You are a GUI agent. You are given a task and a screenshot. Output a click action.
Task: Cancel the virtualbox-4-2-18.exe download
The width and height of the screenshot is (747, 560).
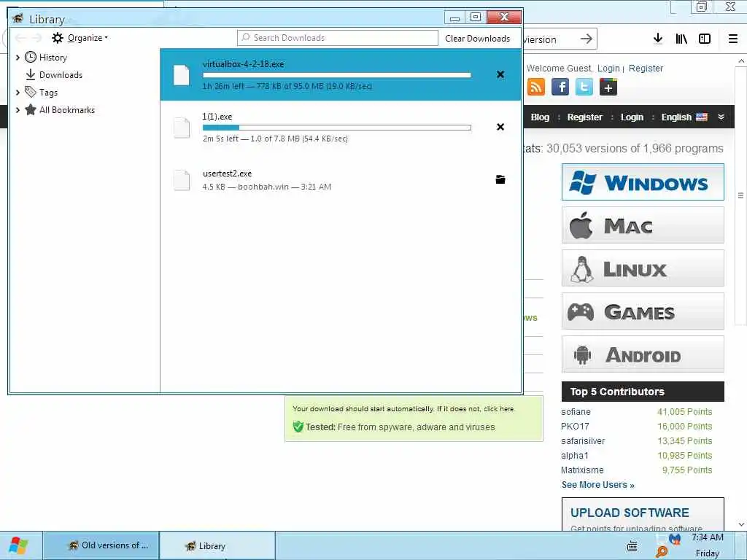click(500, 74)
